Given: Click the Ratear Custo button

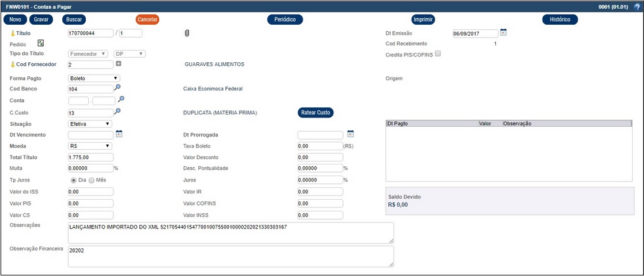Looking at the screenshot, I should (x=316, y=112).
